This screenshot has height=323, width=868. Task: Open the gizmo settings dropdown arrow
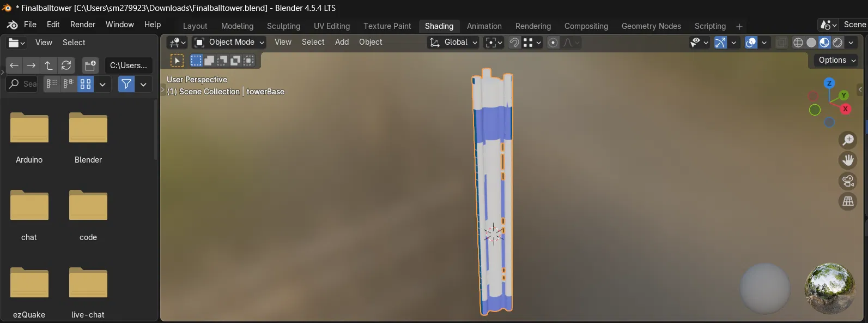(x=734, y=43)
